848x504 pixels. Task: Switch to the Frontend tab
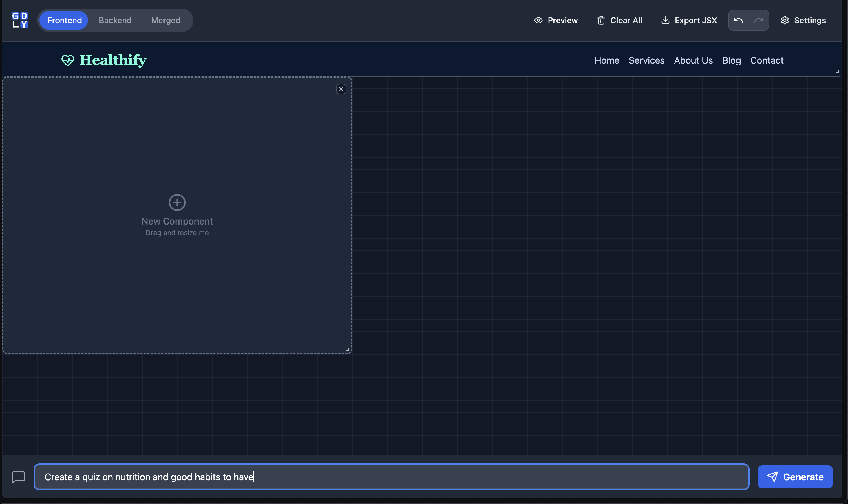65,20
